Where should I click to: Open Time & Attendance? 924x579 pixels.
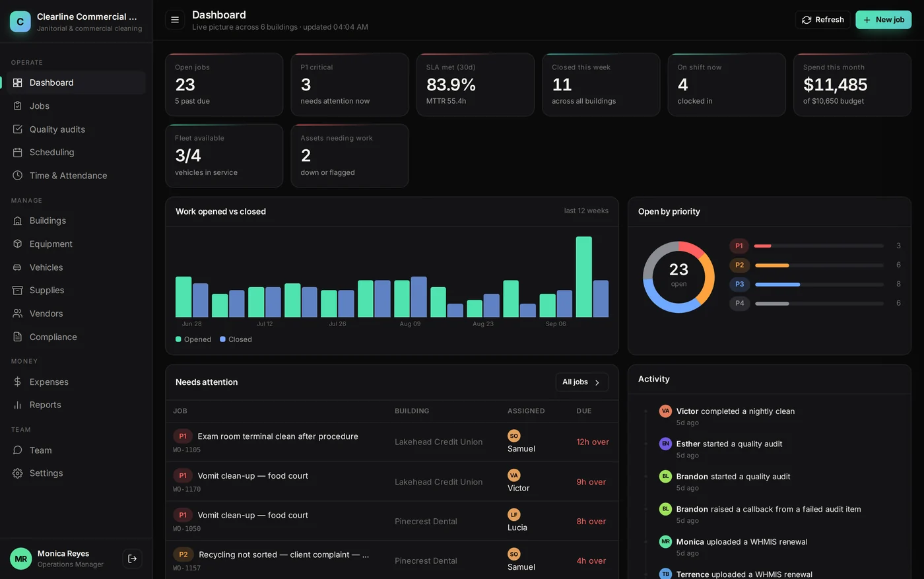click(x=76, y=176)
